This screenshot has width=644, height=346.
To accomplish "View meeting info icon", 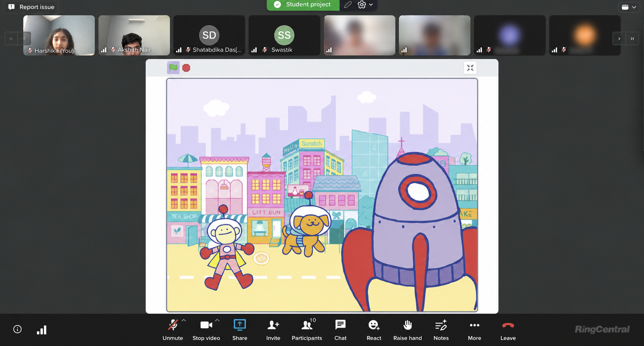I will pyautogui.click(x=17, y=329).
